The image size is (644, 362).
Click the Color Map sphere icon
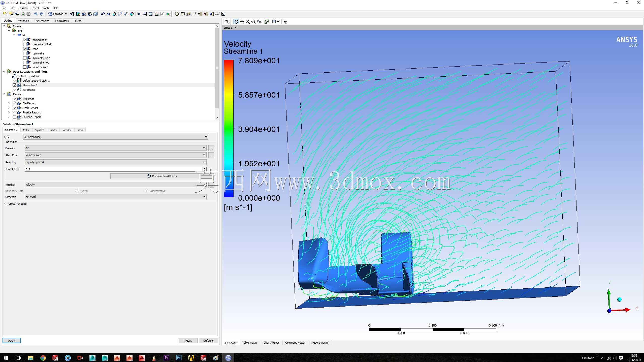[132, 14]
